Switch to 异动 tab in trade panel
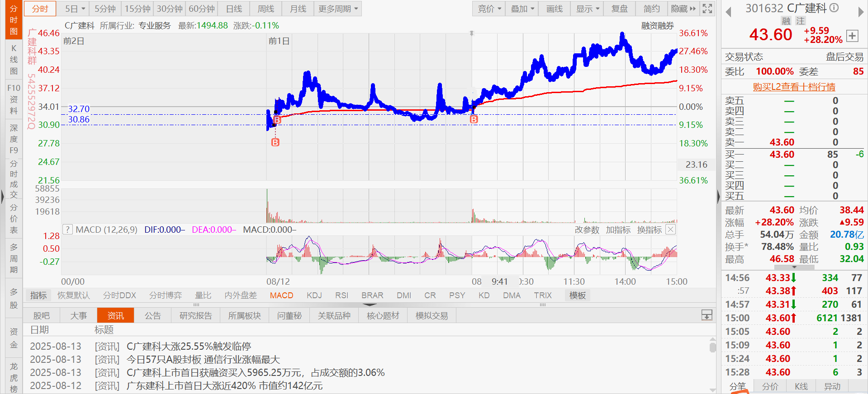 [x=832, y=386]
